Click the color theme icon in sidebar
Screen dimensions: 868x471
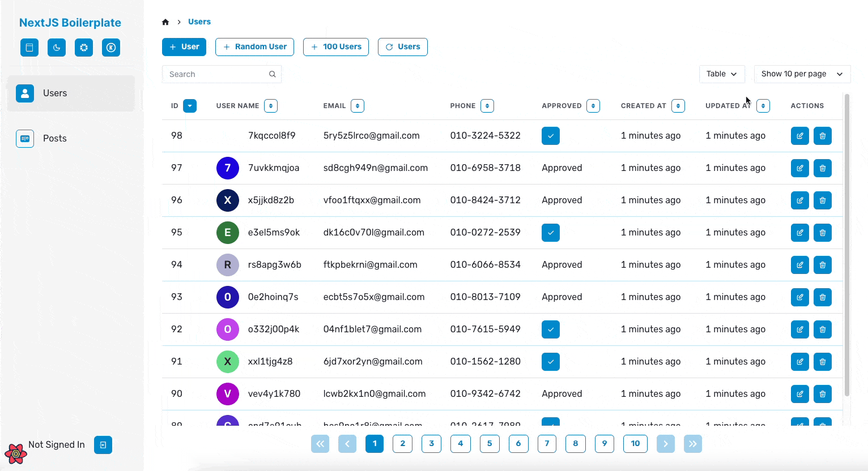coord(84,48)
